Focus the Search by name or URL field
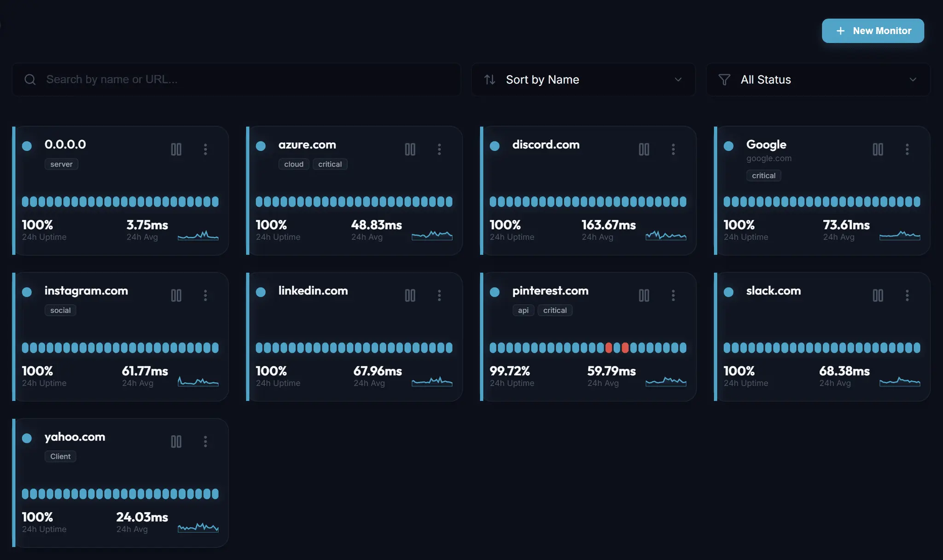This screenshot has width=943, height=560. (236, 80)
